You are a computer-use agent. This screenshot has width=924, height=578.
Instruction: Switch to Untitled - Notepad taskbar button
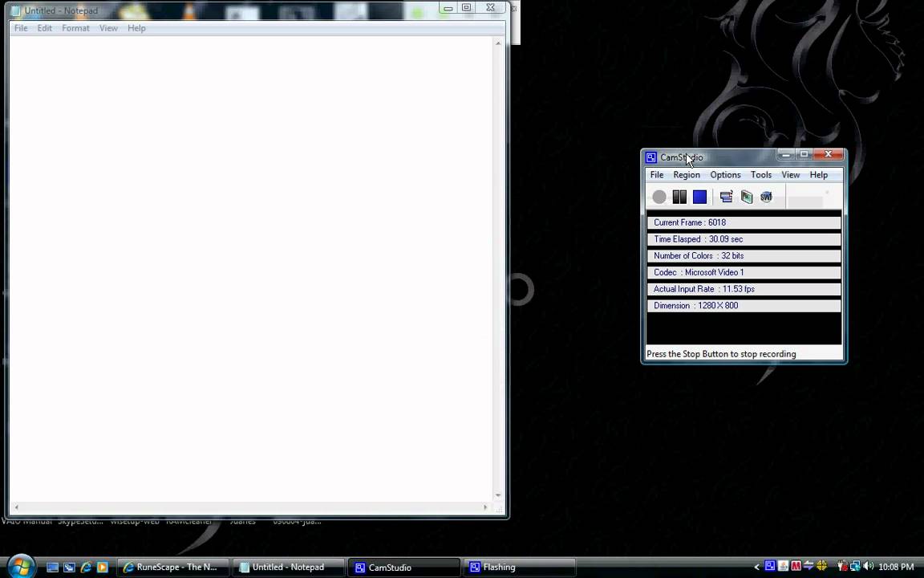(x=288, y=568)
